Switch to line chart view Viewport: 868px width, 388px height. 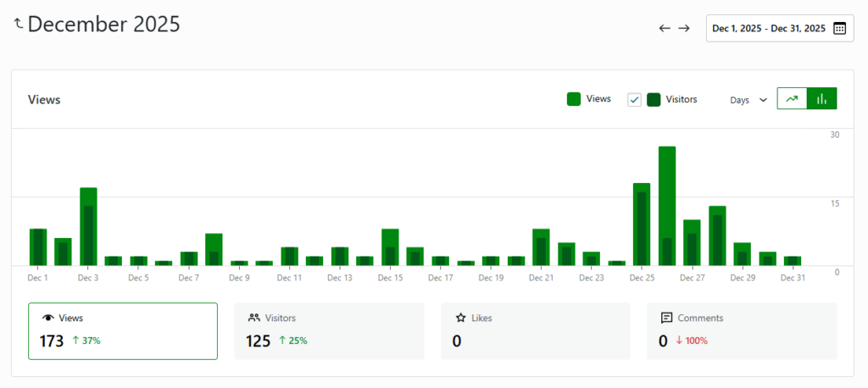coord(792,99)
